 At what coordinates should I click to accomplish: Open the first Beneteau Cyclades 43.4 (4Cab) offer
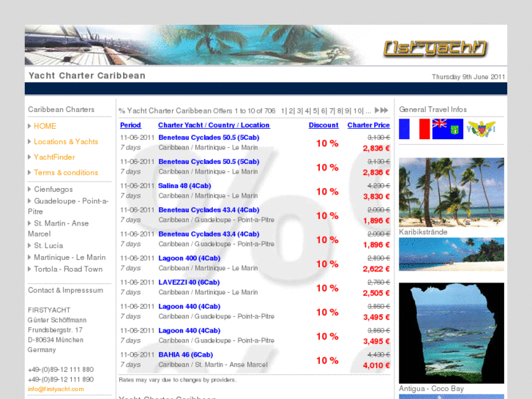(209, 210)
